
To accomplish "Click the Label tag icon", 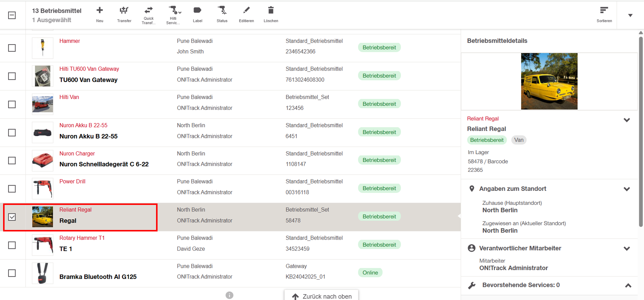I will tap(197, 10).
